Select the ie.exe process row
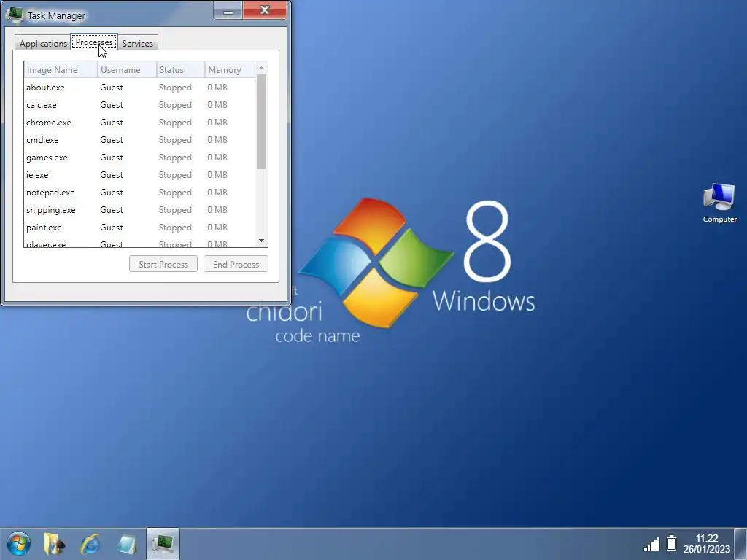Image resolution: width=747 pixels, height=560 pixels. [x=139, y=175]
